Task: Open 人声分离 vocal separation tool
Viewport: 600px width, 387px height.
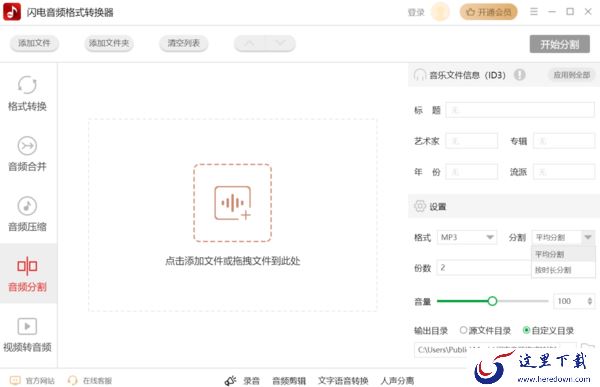Action: [397, 380]
